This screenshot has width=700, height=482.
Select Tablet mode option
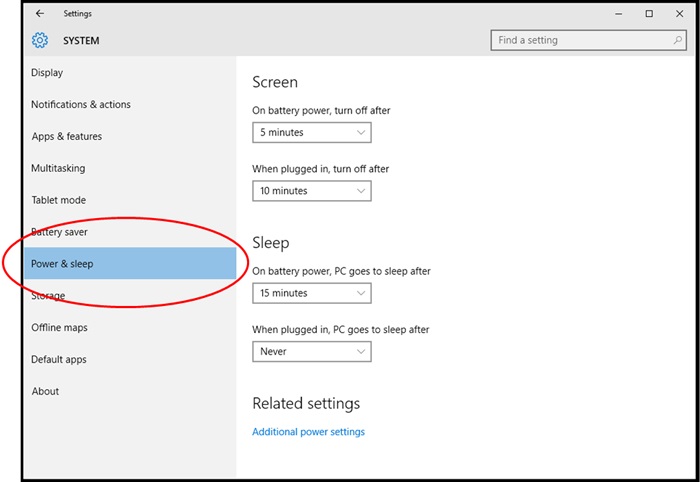tap(58, 200)
